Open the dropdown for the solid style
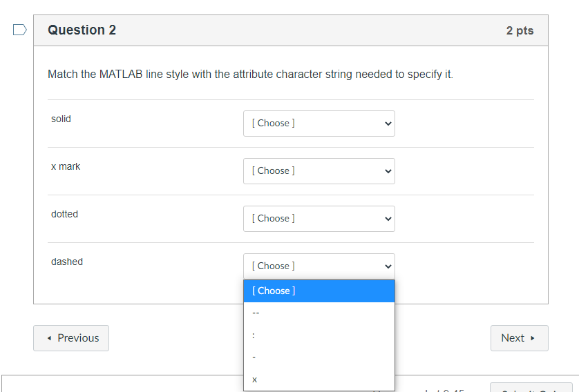Viewport: 579px width, 392px height. 319,124
